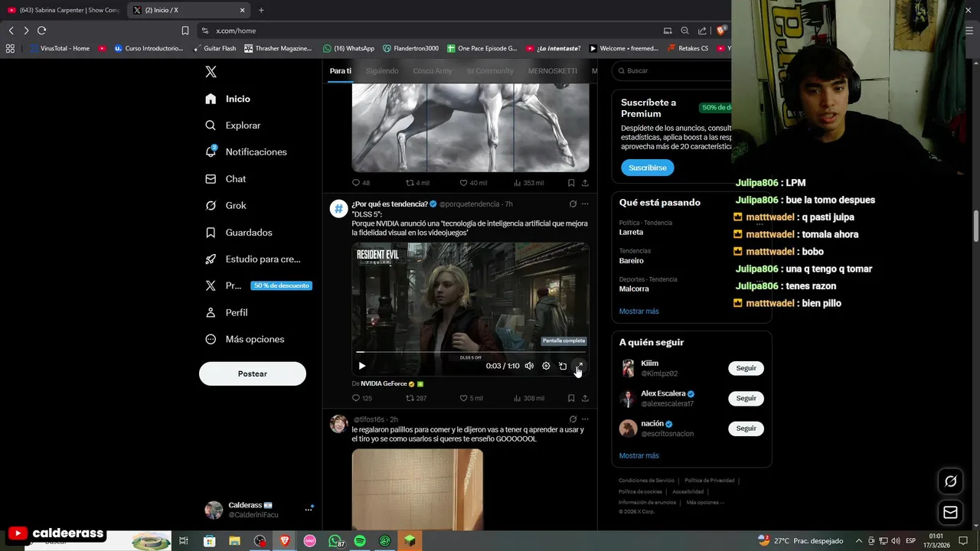
Task: Share the DLSS 5 post
Action: (x=585, y=398)
